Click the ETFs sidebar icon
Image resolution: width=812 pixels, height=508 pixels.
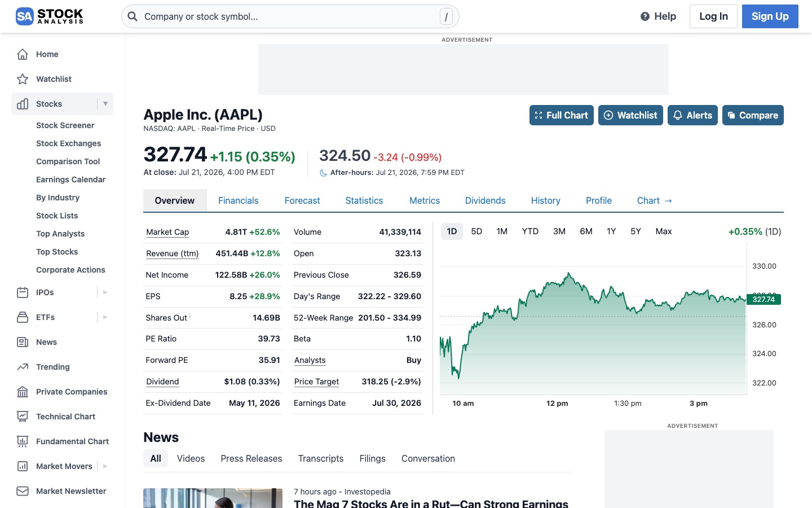coord(23,317)
